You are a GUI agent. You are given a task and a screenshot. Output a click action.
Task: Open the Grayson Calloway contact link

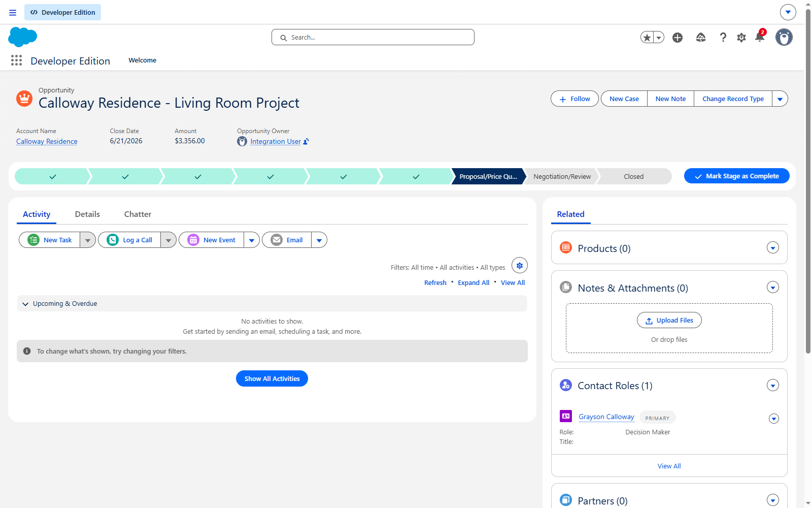point(606,417)
